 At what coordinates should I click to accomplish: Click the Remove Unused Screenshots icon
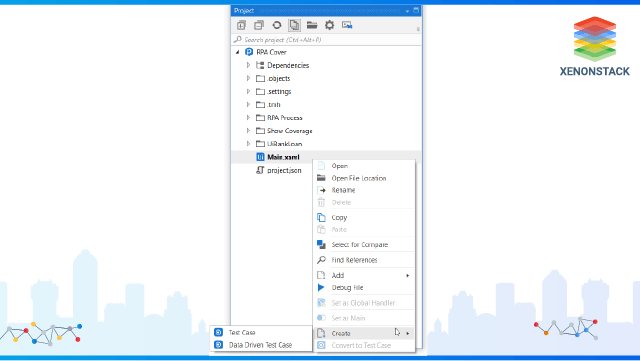coord(347,25)
